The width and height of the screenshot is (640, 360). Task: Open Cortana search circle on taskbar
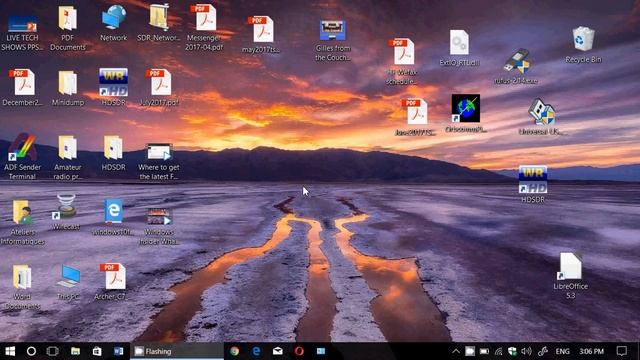31,351
